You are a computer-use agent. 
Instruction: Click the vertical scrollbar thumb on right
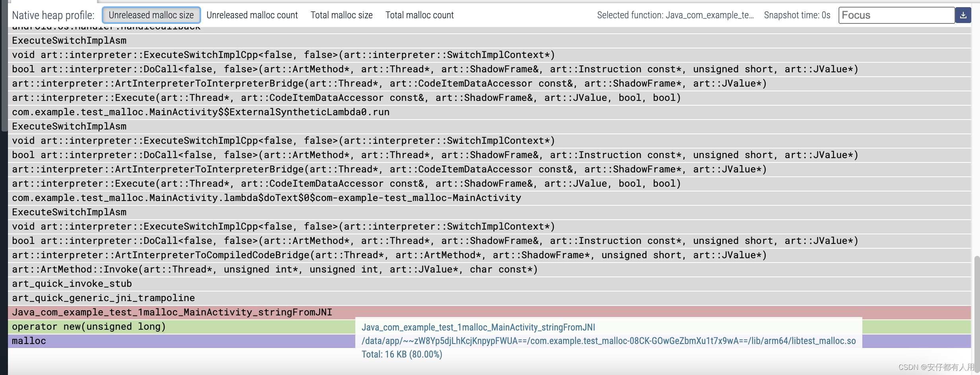pyautogui.click(x=976, y=315)
